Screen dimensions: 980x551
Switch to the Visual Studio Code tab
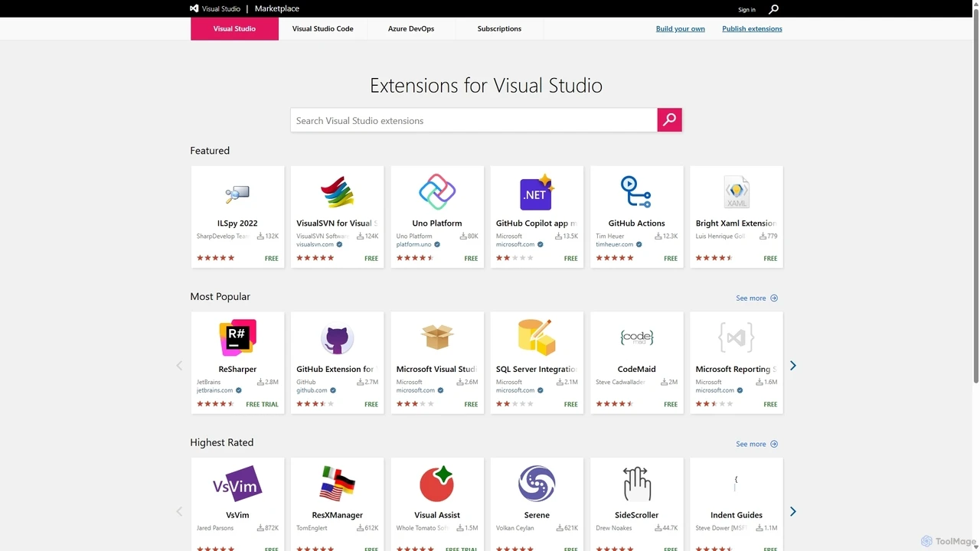(x=322, y=28)
